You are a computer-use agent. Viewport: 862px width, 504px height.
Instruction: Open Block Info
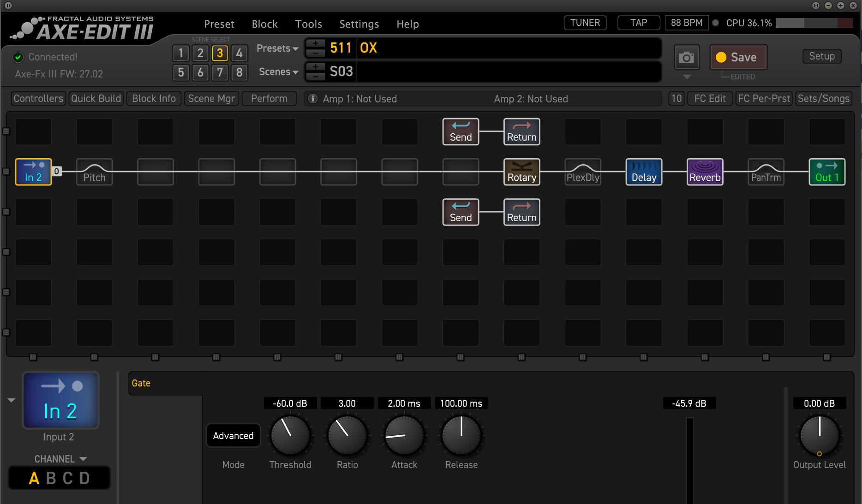(154, 99)
